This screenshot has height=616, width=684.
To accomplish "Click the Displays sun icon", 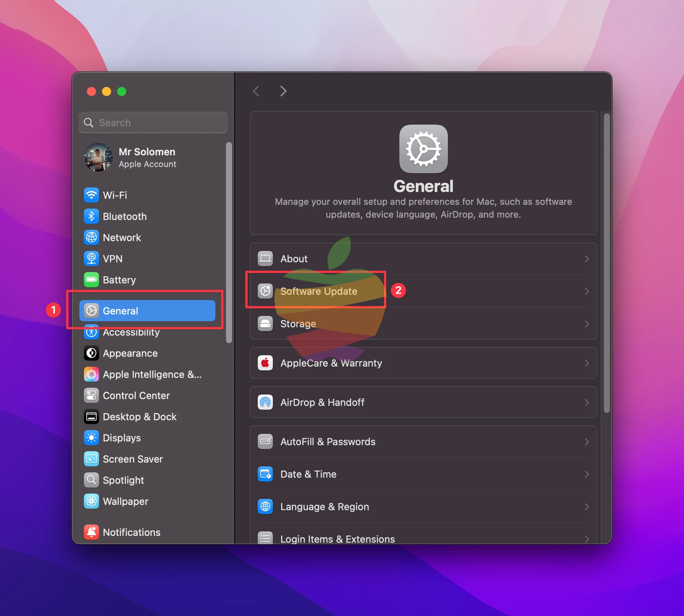I will (91, 438).
